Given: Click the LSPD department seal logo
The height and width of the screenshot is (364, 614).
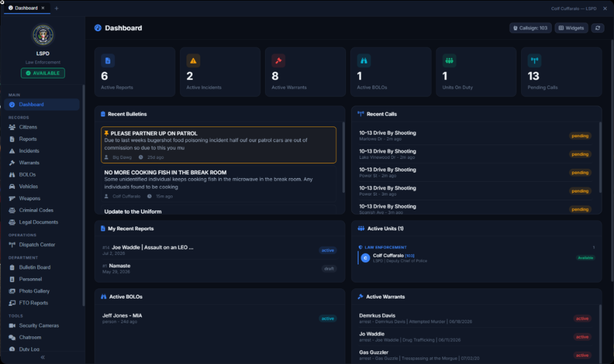Looking at the screenshot, I should pyautogui.click(x=43, y=35).
